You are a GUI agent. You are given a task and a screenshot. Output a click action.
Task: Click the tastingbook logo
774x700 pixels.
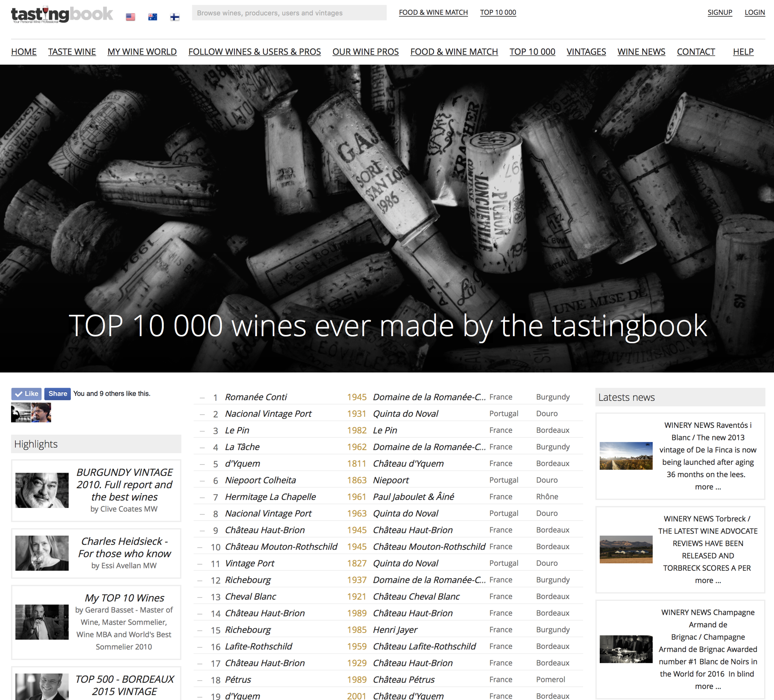point(61,15)
